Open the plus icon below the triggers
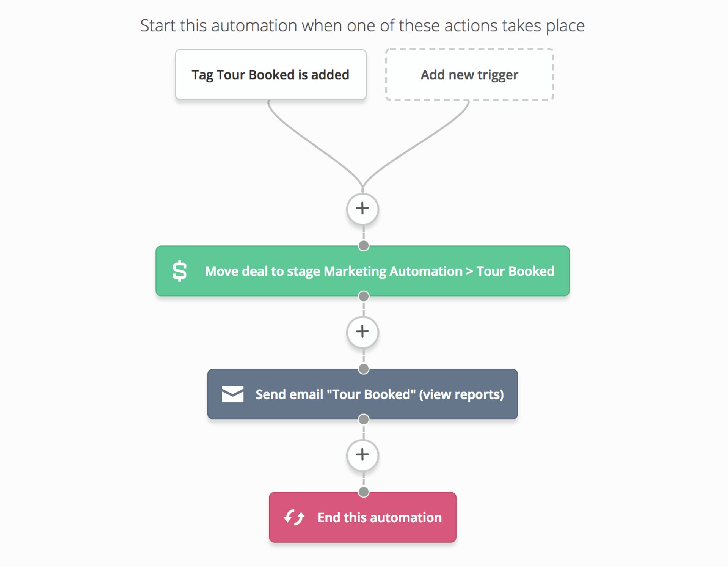 point(362,208)
